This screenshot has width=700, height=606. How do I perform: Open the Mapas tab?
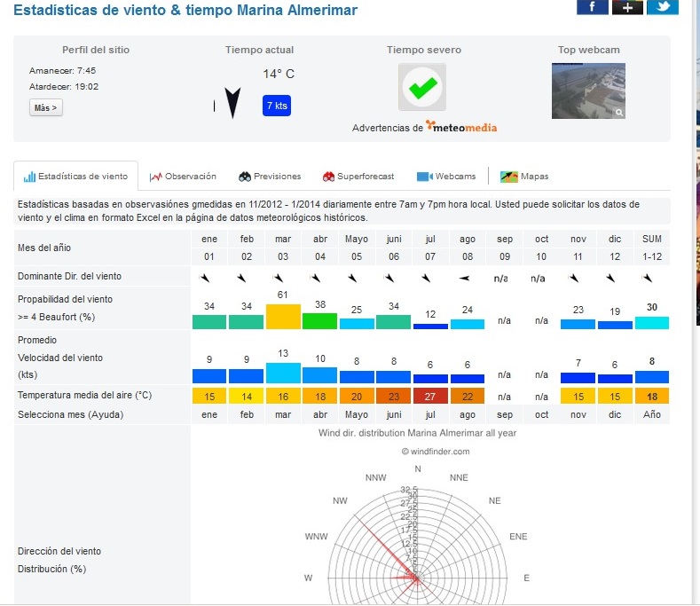pyautogui.click(x=524, y=177)
